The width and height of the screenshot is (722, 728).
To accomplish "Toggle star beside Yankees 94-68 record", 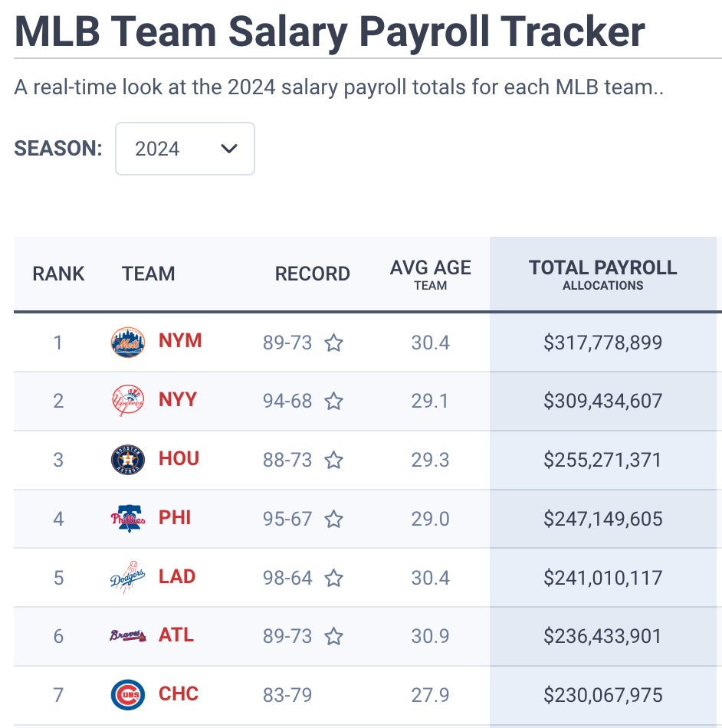I will point(333,401).
